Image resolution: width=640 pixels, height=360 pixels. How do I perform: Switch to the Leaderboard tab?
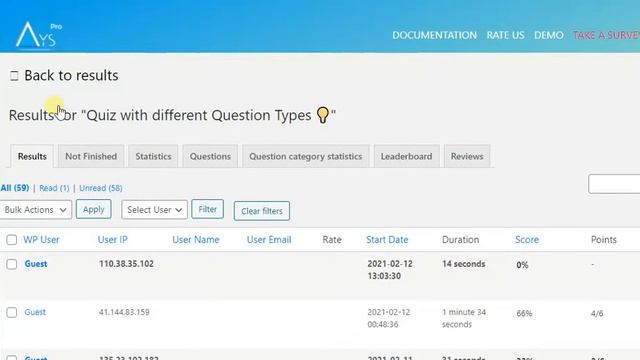[x=407, y=156]
